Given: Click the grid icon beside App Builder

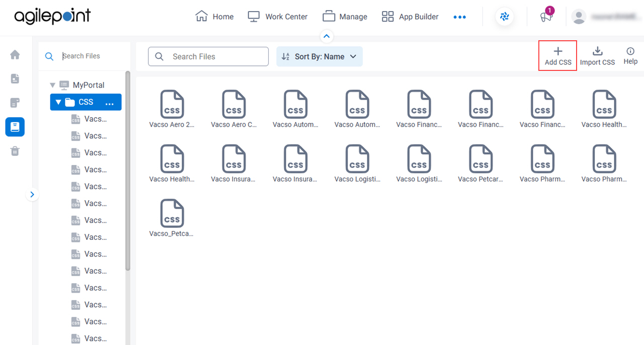Looking at the screenshot, I should click(388, 17).
